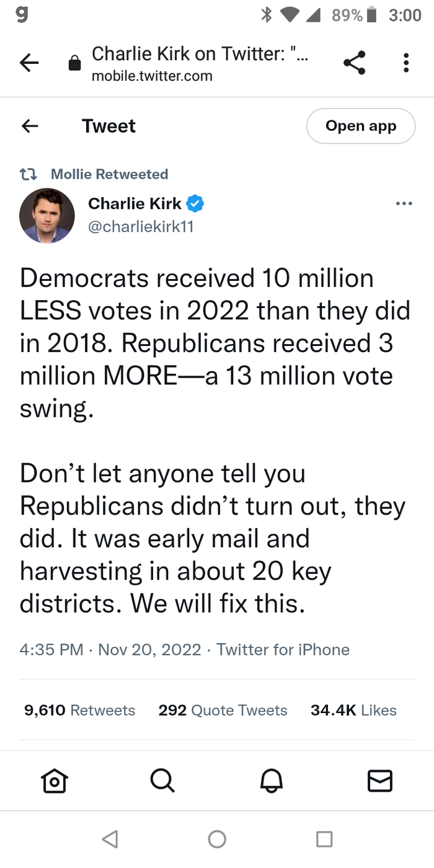434x868 pixels.
Task: Tap the browser back arrow
Action: (x=29, y=63)
